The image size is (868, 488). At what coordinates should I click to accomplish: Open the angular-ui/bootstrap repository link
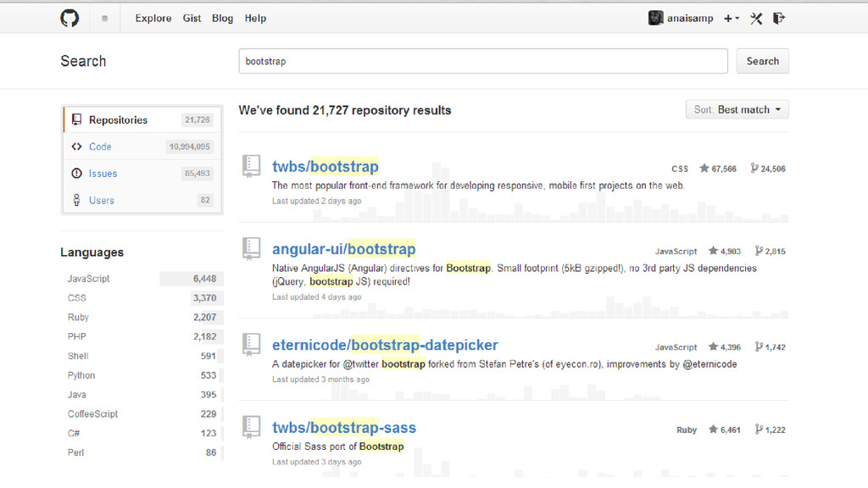pyautogui.click(x=344, y=249)
